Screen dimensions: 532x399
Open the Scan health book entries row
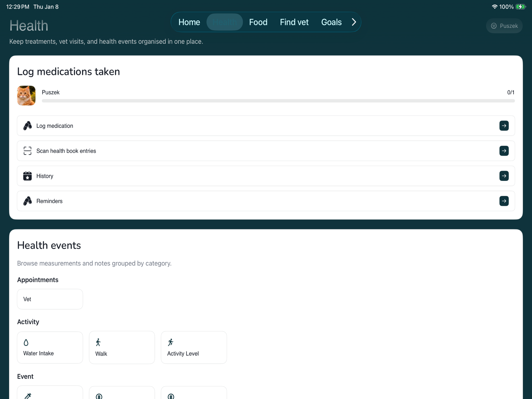click(266, 151)
